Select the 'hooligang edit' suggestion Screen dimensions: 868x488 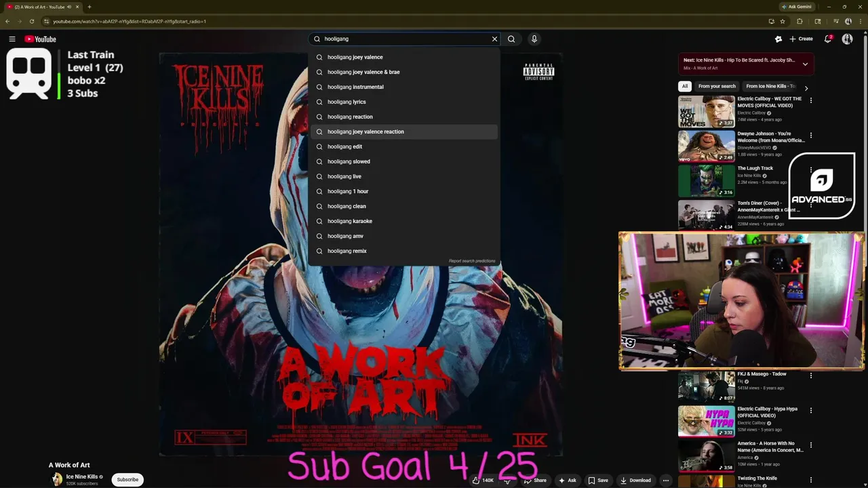(403, 146)
